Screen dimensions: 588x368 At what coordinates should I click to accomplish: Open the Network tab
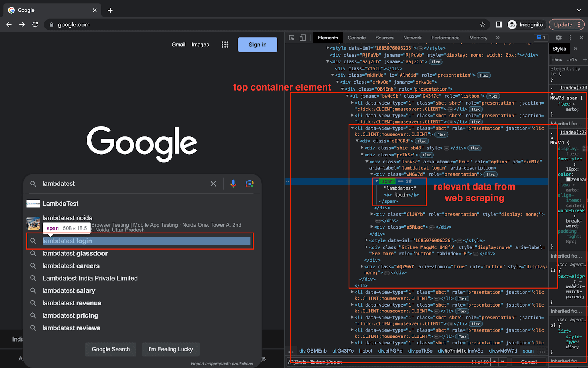coord(412,38)
